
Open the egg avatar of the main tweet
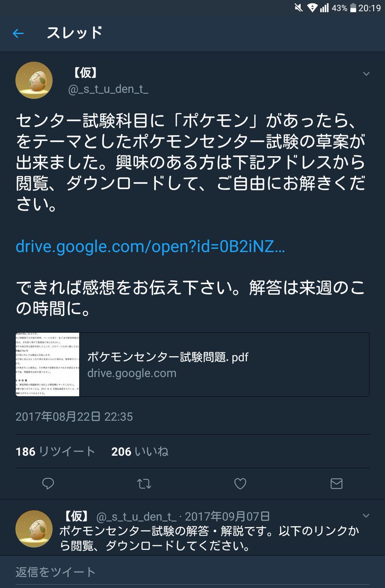(x=34, y=80)
